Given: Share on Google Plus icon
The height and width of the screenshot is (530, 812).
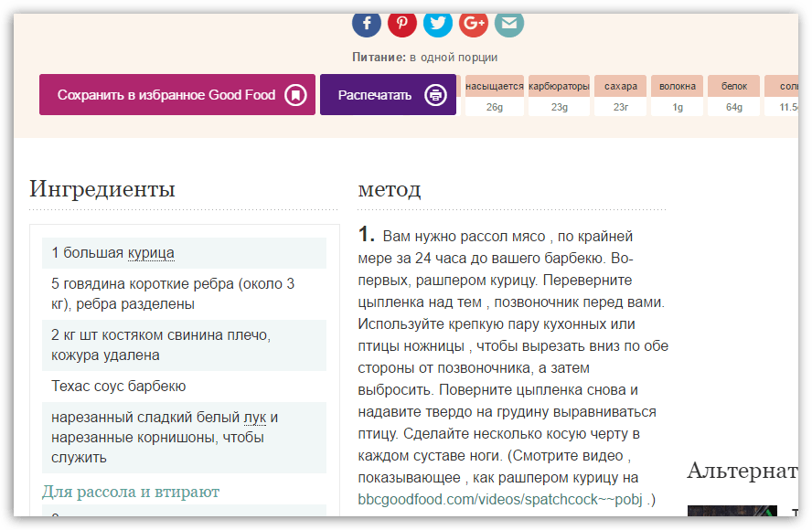Looking at the screenshot, I should click(x=473, y=23).
